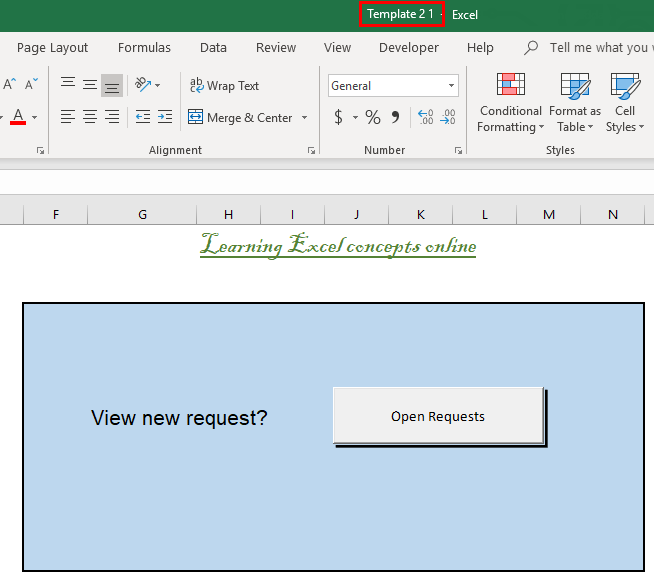Open the Formulas ribbon tab
654x588 pixels.
[144, 47]
